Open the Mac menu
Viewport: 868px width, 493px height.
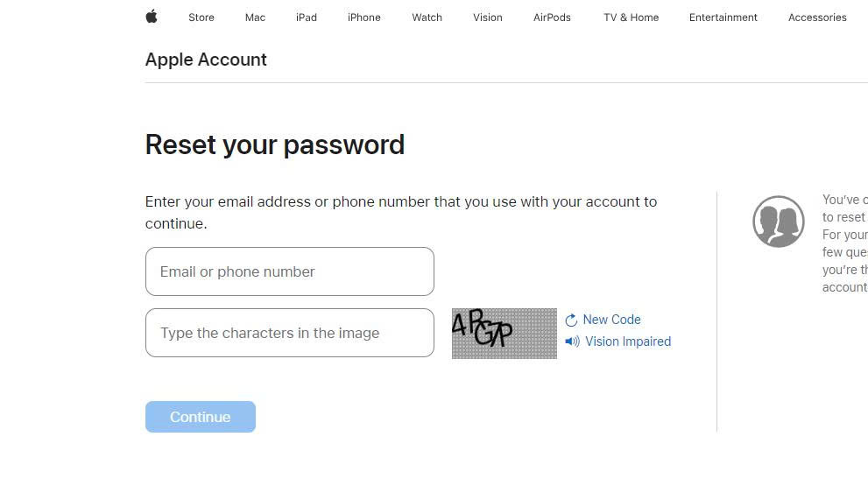[255, 18]
